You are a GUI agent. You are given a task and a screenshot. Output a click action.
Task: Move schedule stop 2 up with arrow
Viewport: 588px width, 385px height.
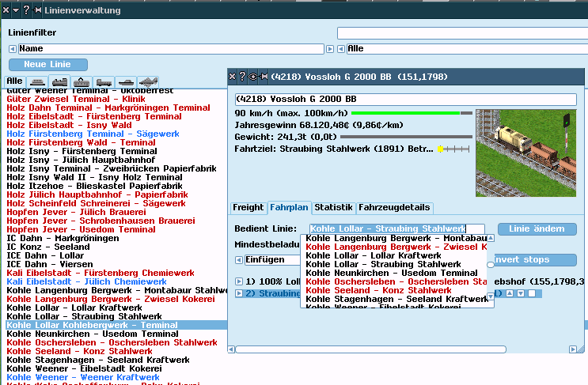point(510,293)
